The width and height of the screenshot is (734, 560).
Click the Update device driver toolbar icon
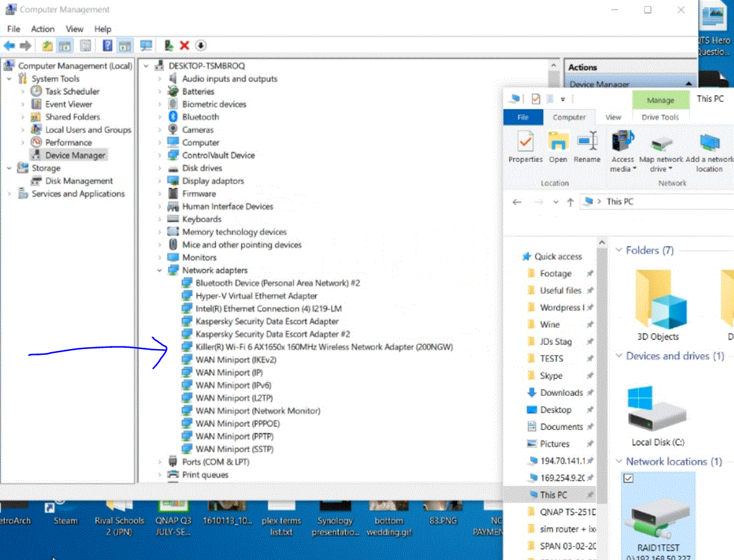169,46
